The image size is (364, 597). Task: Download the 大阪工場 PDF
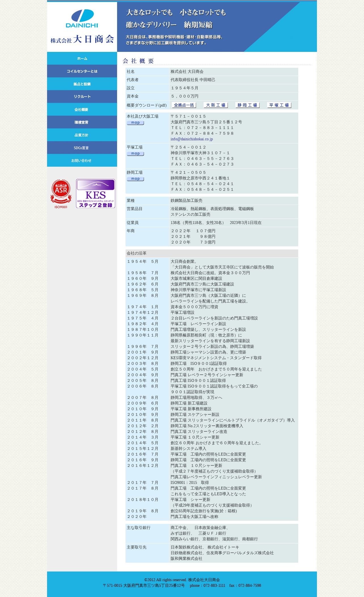point(216,105)
